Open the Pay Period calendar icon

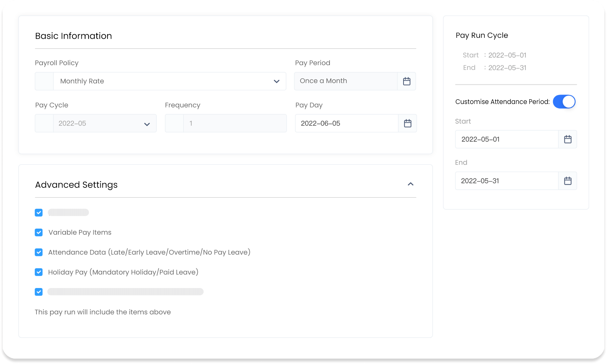click(x=407, y=81)
